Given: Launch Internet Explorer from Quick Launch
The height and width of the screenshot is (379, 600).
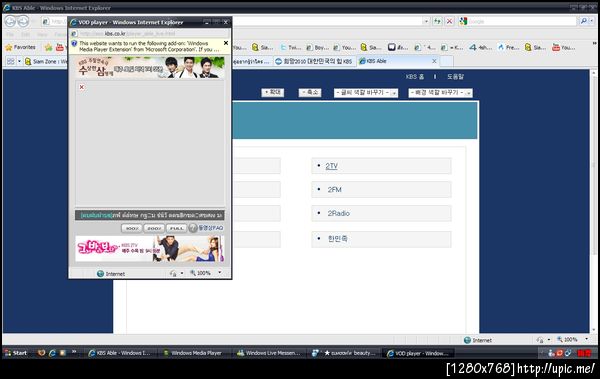Looking at the screenshot, I should pos(52,353).
